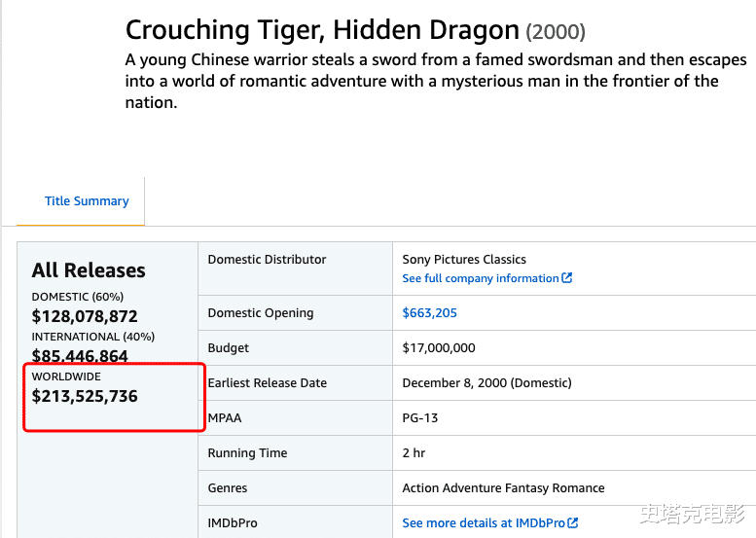Click the Crouching Tiger, Hidden Dragon title
The image size is (756, 538).
click(323, 30)
